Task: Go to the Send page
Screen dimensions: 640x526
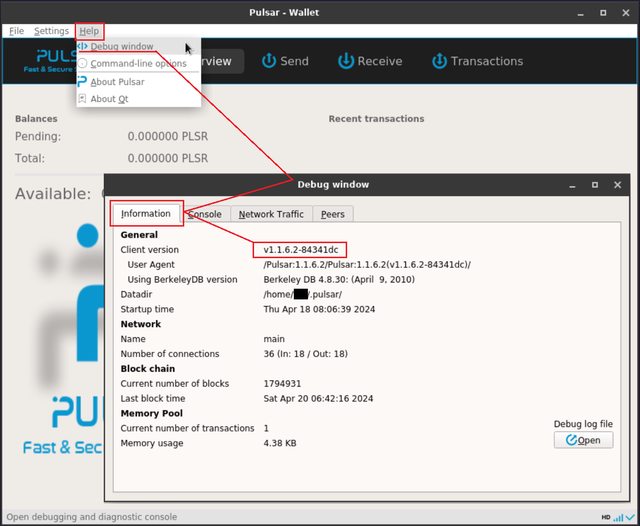Action: click(x=285, y=61)
